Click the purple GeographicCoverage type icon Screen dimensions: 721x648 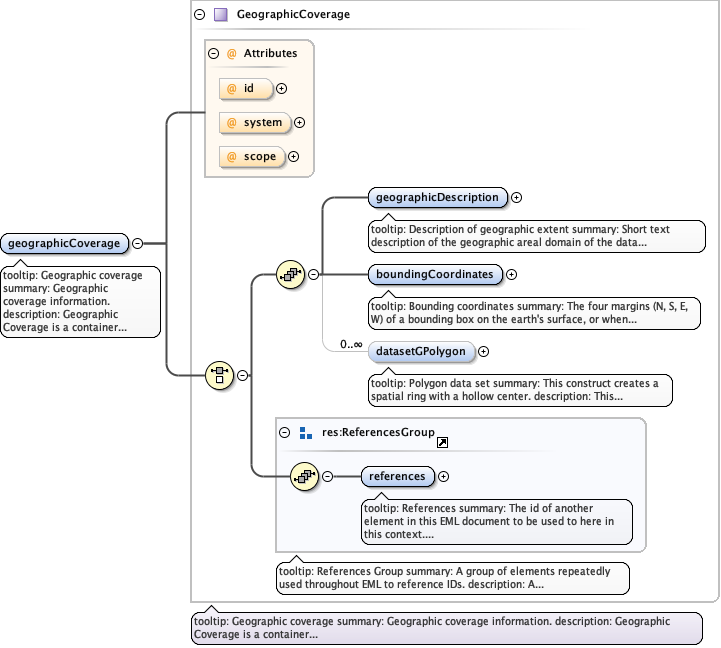pos(220,15)
